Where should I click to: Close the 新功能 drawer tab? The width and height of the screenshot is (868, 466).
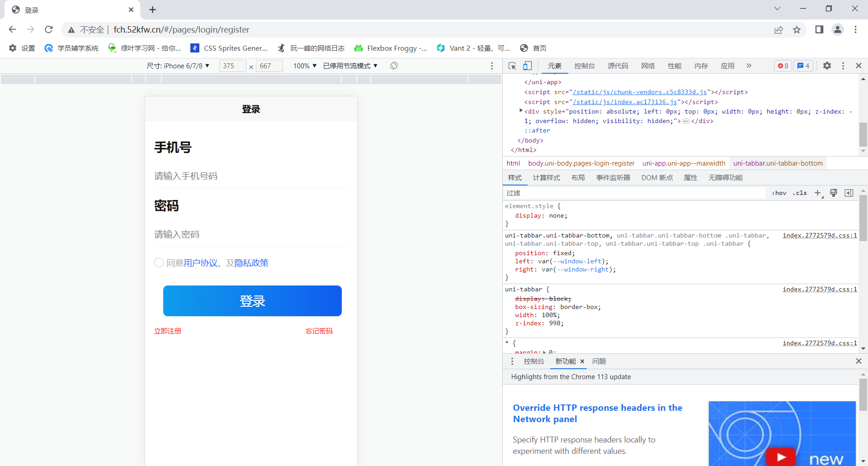(x=582, y=361)
